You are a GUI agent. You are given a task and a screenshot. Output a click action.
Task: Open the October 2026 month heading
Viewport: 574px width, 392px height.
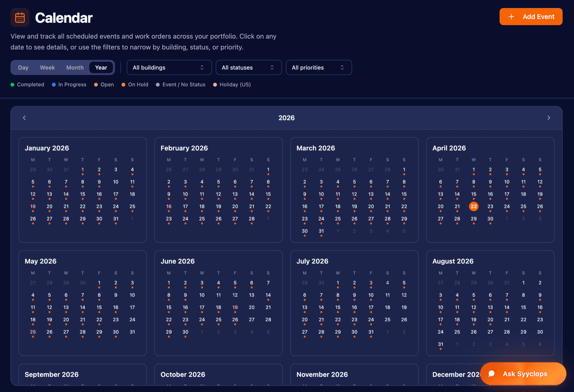click(x=183, y=374)
